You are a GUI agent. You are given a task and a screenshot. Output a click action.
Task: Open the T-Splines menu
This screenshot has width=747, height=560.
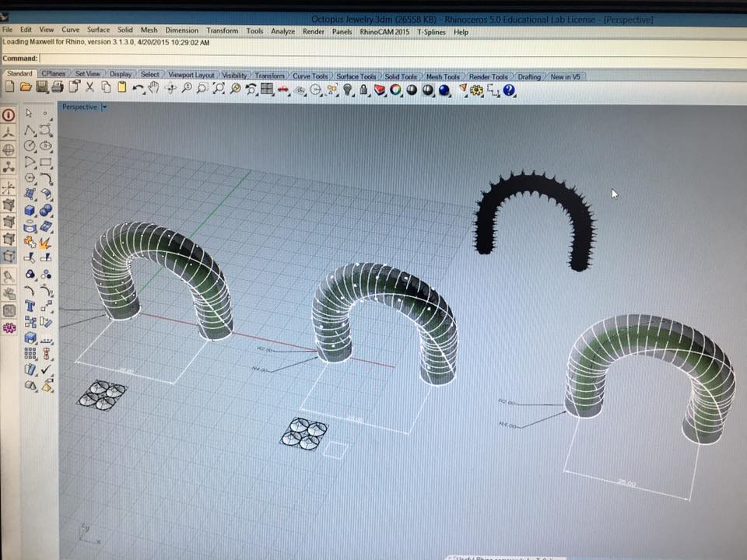431,32
